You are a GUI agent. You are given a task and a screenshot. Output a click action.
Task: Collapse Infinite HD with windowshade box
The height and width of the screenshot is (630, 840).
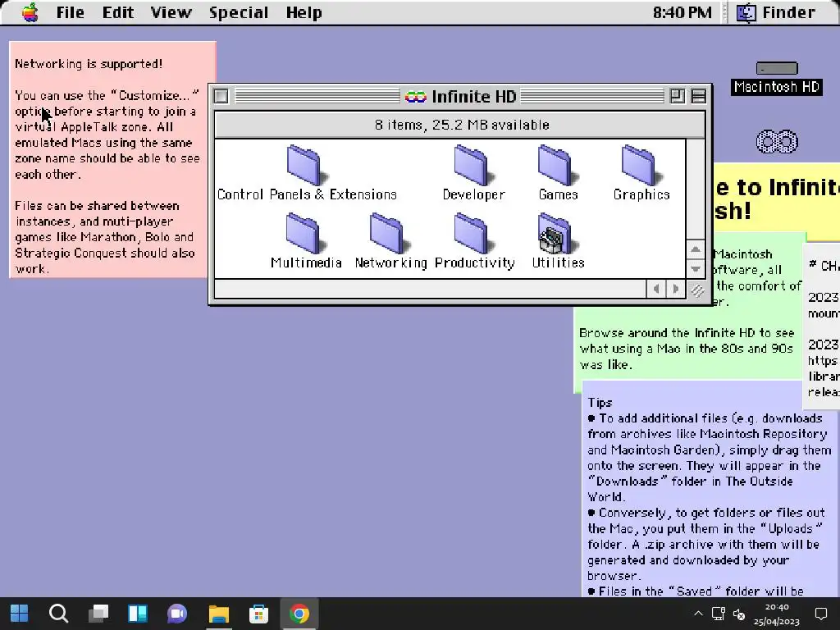(699, 97)
